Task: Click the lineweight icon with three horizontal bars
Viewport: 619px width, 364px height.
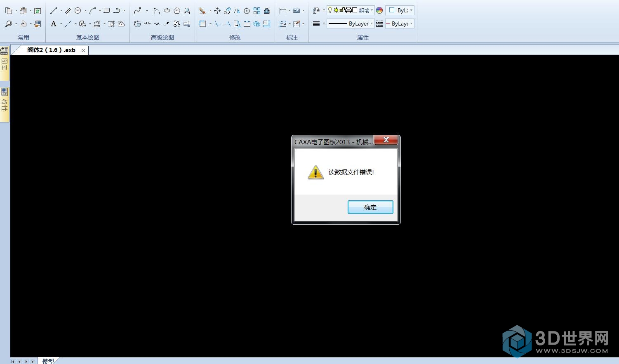Action: (316, 24)
